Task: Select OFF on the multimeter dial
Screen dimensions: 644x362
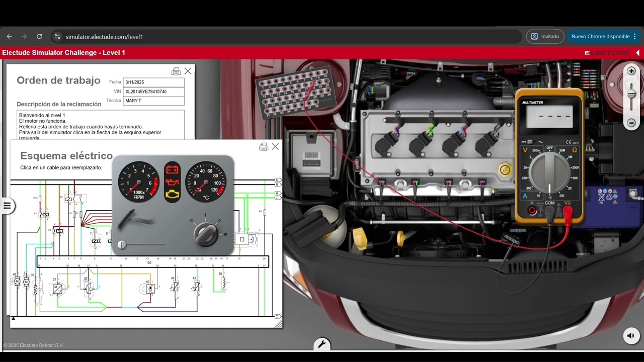Action: click(549, 148)
